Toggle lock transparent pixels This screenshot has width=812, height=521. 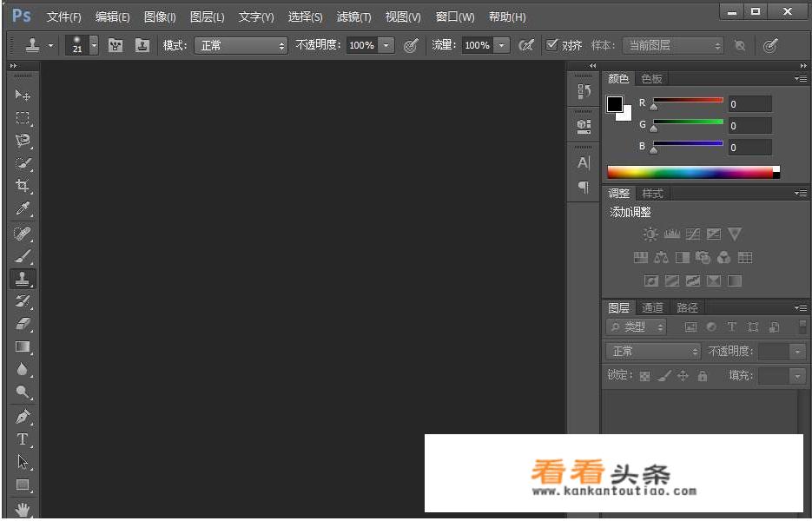click(x=644, y=376)
